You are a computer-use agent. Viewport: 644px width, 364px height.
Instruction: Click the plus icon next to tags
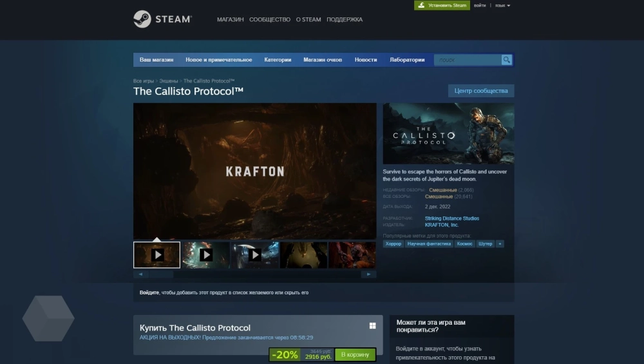[500, 244]
